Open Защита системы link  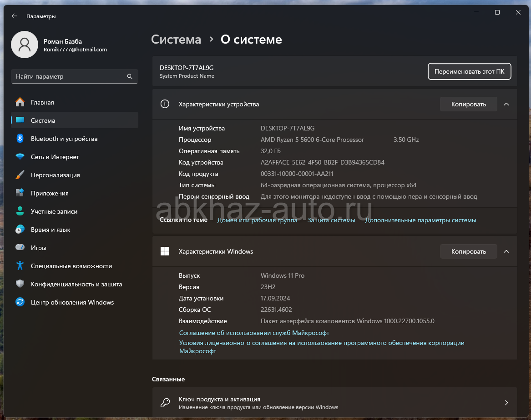(331, 220)
